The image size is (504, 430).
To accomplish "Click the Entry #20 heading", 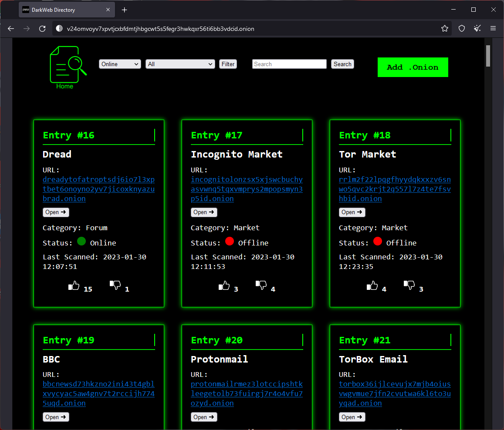I will point(216,340).
